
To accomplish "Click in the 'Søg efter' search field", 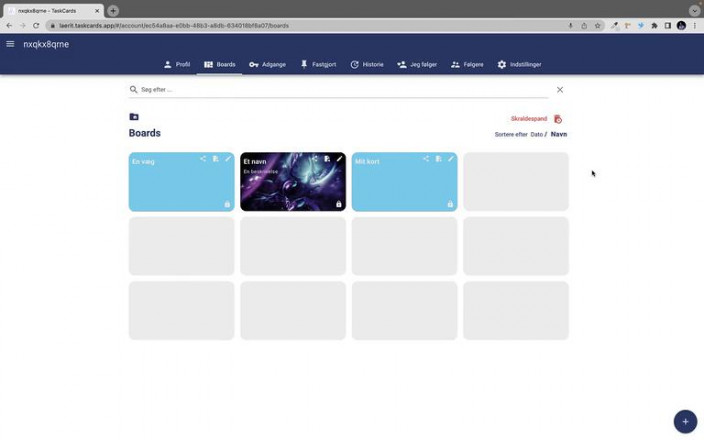I will point(340,90).
